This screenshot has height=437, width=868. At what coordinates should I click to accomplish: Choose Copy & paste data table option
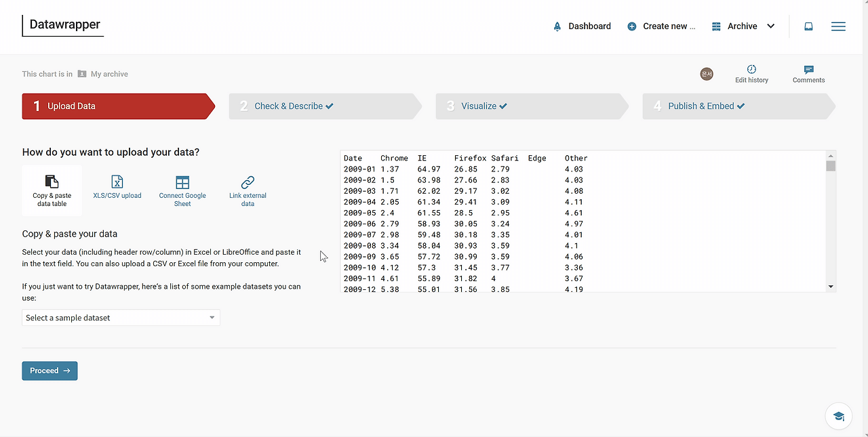tap(52, 190)
